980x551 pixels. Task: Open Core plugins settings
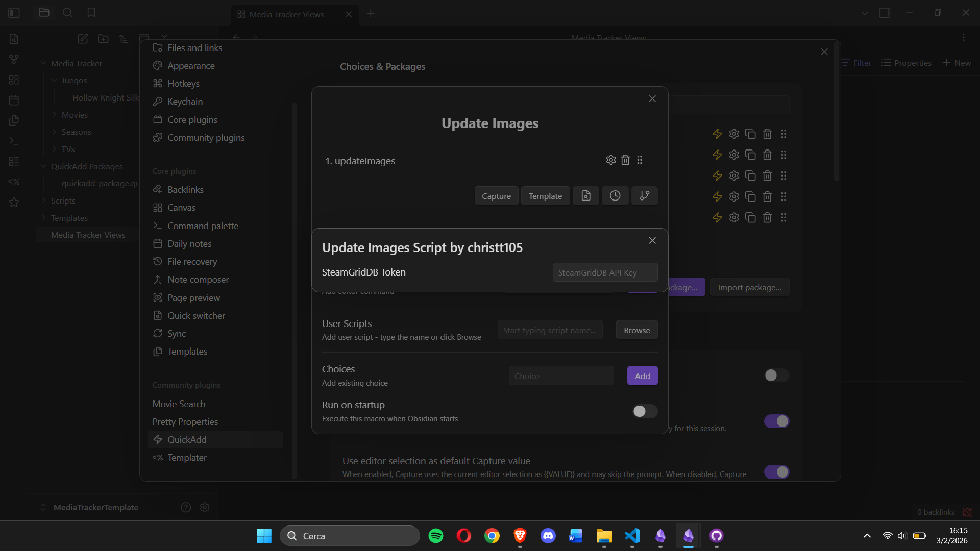[192, 120]
